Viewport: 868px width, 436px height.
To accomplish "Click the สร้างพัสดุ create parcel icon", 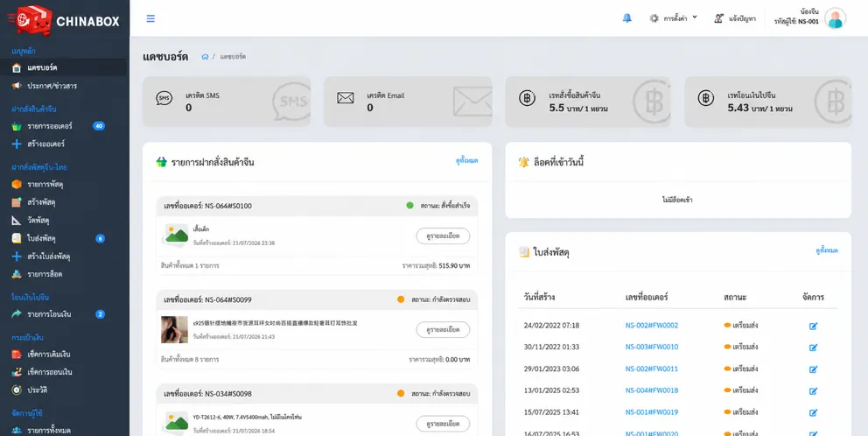I will [17, 202].
